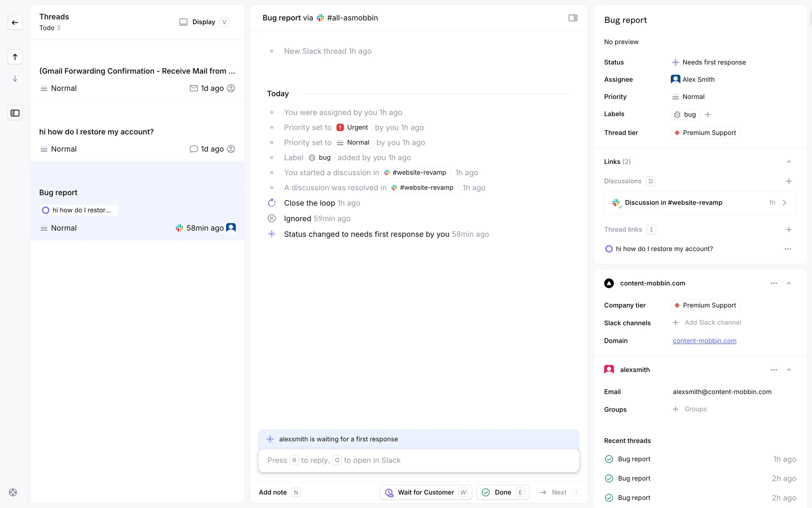Collapse the content-mobbin.com company section
The image size is (812, 508).
788,283
